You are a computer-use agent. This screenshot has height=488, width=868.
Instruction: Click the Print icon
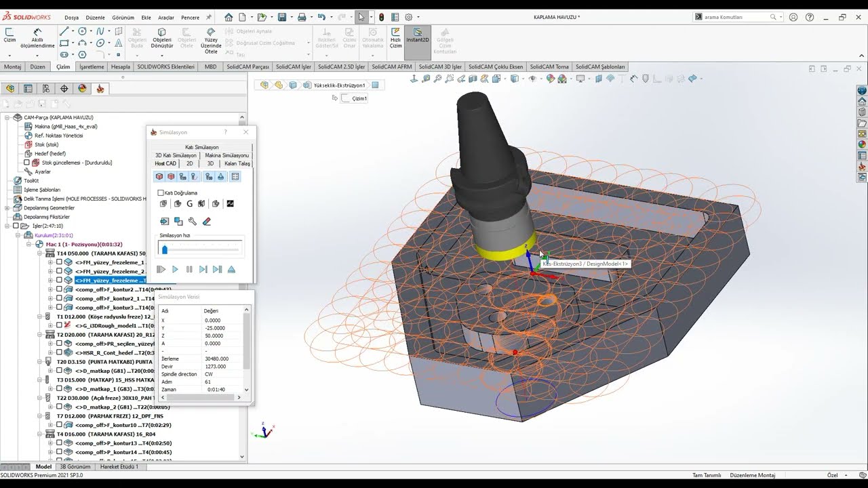click(x=302, y=17)
